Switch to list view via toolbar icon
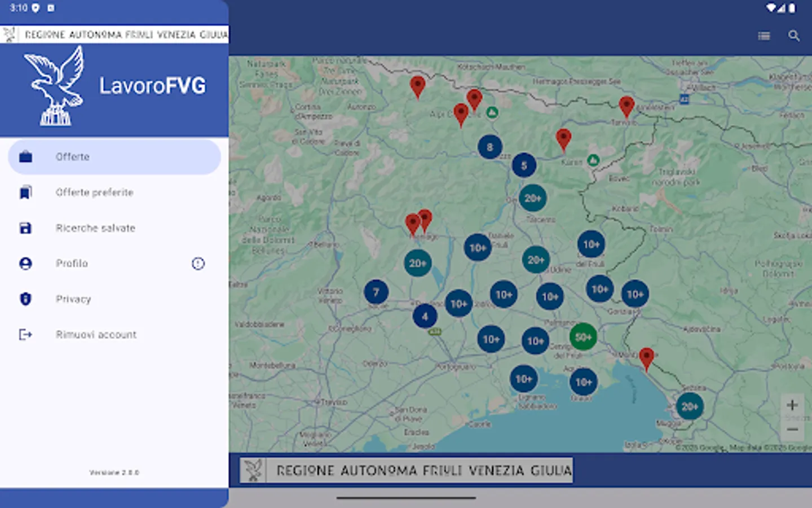This screenshot has height=508, width=812. pyautogui.click(x=764, y=36)
